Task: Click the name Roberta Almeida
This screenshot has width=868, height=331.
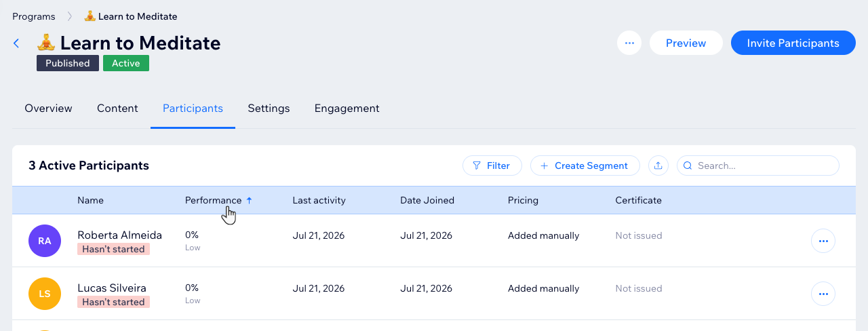Action: (x=119, y=235)
